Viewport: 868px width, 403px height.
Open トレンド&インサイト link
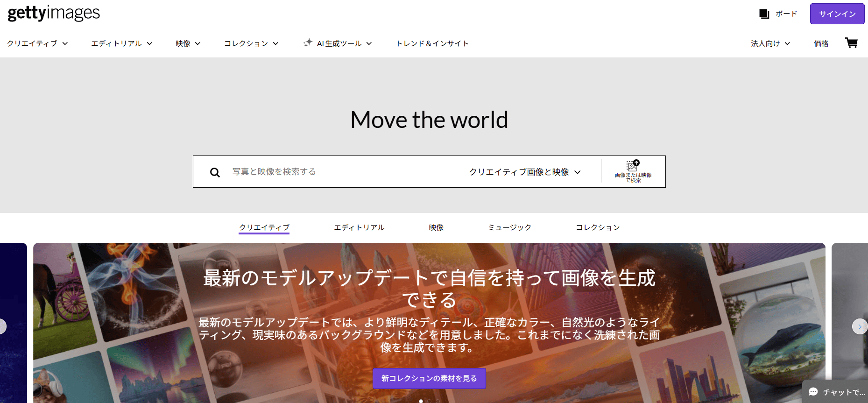point(432,43)
